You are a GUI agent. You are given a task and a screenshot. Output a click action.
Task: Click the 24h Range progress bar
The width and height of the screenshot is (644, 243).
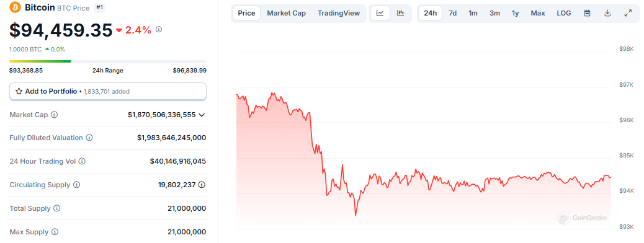(x=107, y=61)
